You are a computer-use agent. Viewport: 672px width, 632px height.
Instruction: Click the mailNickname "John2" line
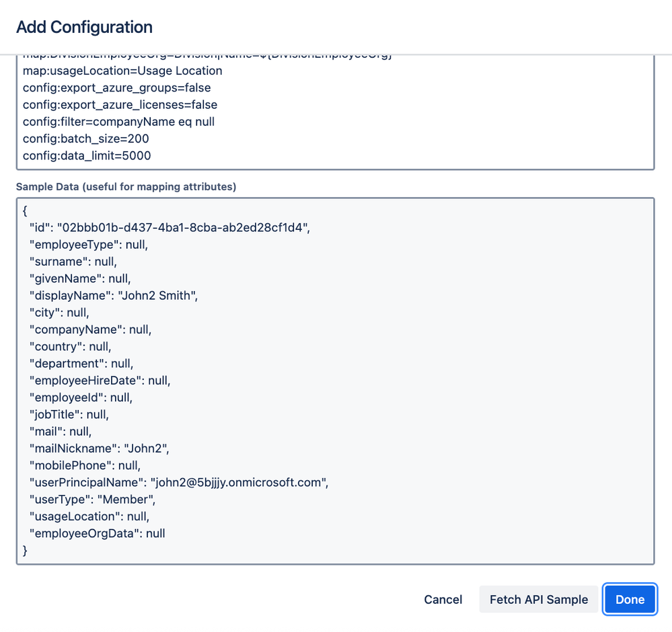104,448
